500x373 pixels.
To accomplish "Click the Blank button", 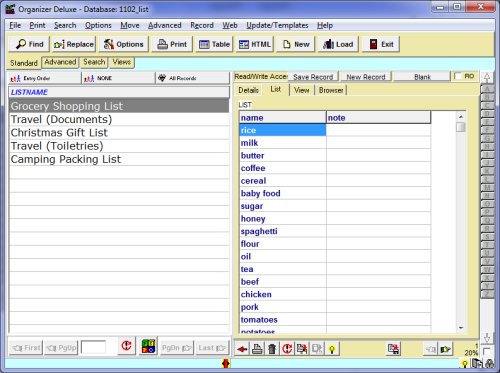I will click(422, 77).
